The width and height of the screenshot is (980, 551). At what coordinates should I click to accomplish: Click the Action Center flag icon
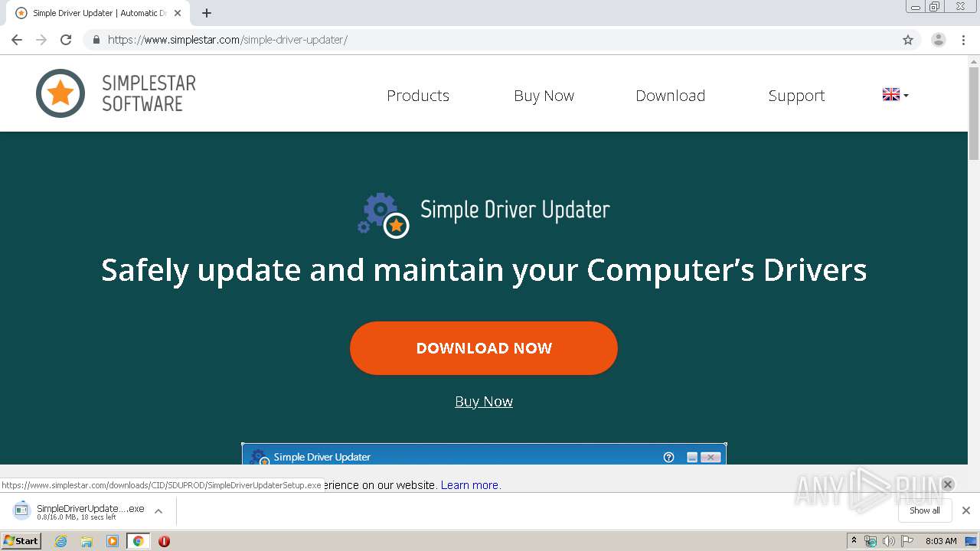907,541
